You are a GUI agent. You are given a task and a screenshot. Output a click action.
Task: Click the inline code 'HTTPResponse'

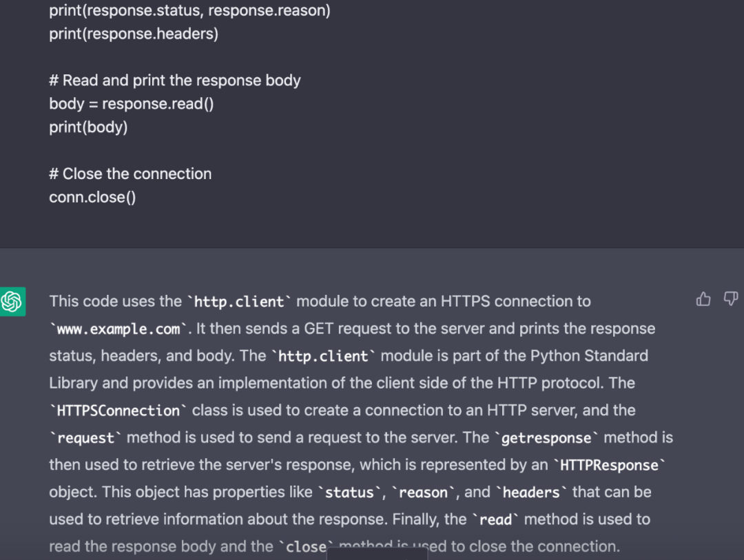pyautogui.click(x=610, y=466)
